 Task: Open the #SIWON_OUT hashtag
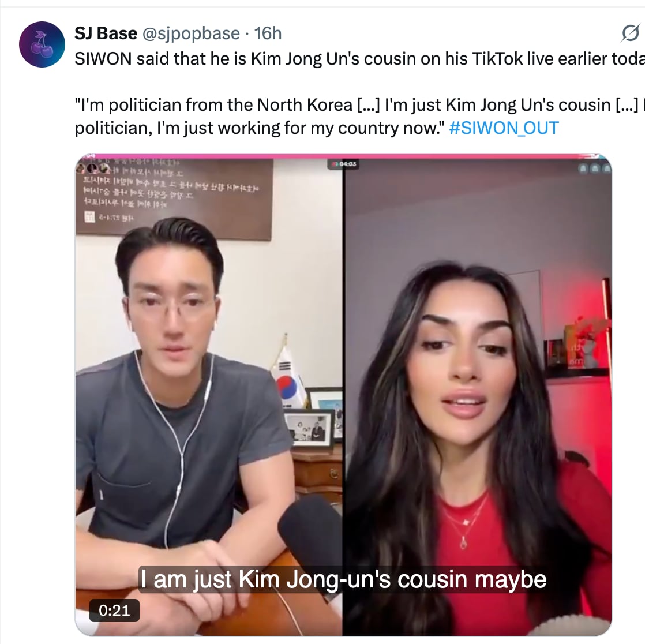(504, 128)
